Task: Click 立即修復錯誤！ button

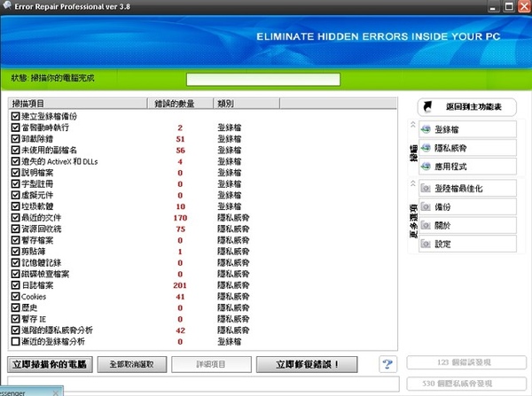Action: point(307,364)
